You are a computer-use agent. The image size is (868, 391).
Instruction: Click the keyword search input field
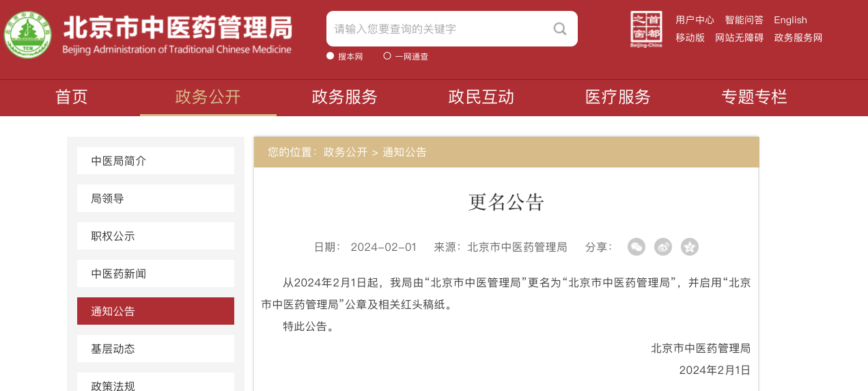click(x=437, y=29)
